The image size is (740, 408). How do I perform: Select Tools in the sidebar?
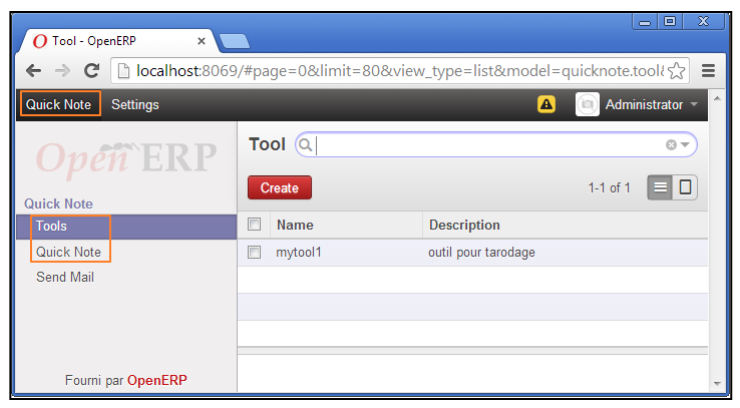[51, 226]
